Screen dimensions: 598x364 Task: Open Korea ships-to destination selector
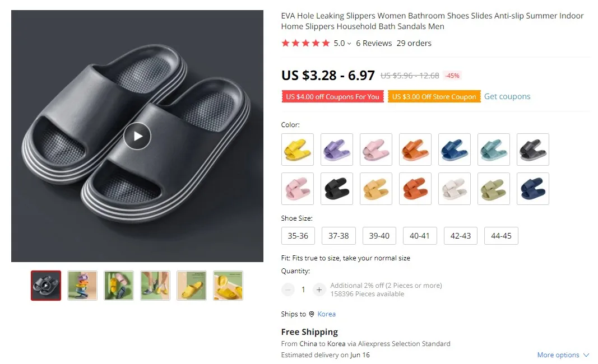[326, 314]
